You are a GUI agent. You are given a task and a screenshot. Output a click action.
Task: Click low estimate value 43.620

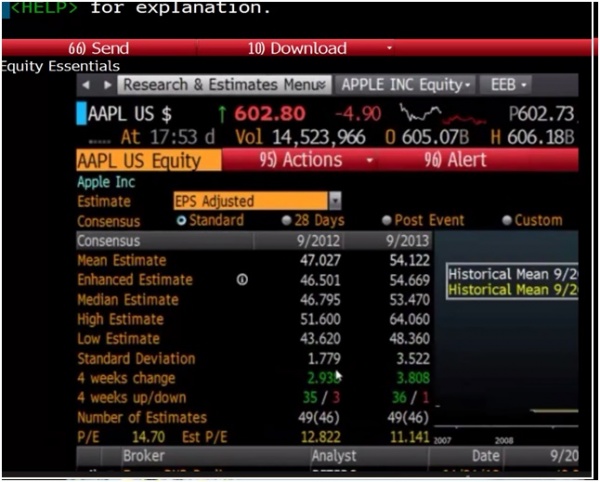320,339
